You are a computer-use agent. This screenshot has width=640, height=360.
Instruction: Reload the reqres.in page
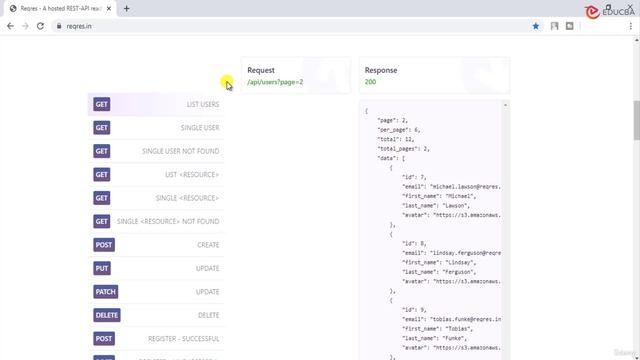[40, 26]
